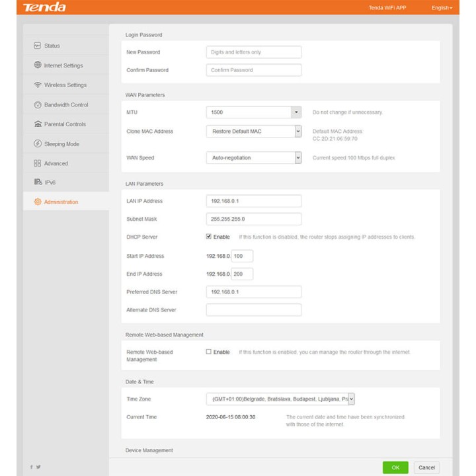This screenshot has width=476, height=476.
Task: Click the LAN Parameters section heading
Action: coord(144,184)
